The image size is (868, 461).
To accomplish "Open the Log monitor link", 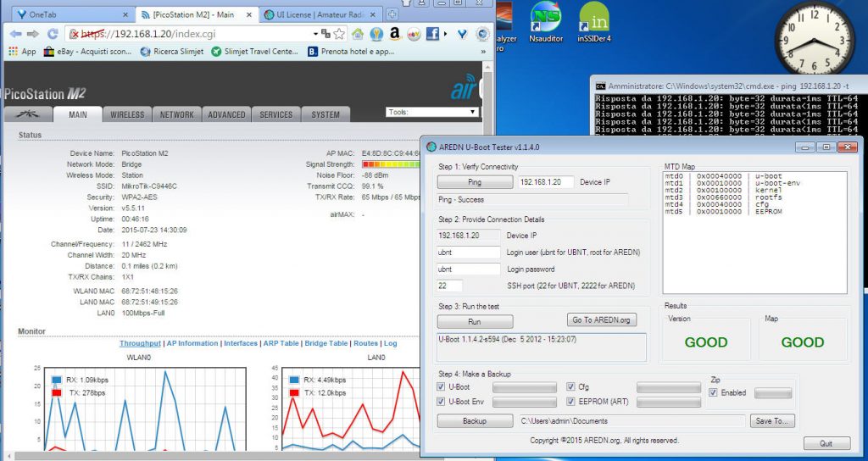I will [x=390, y=343].
